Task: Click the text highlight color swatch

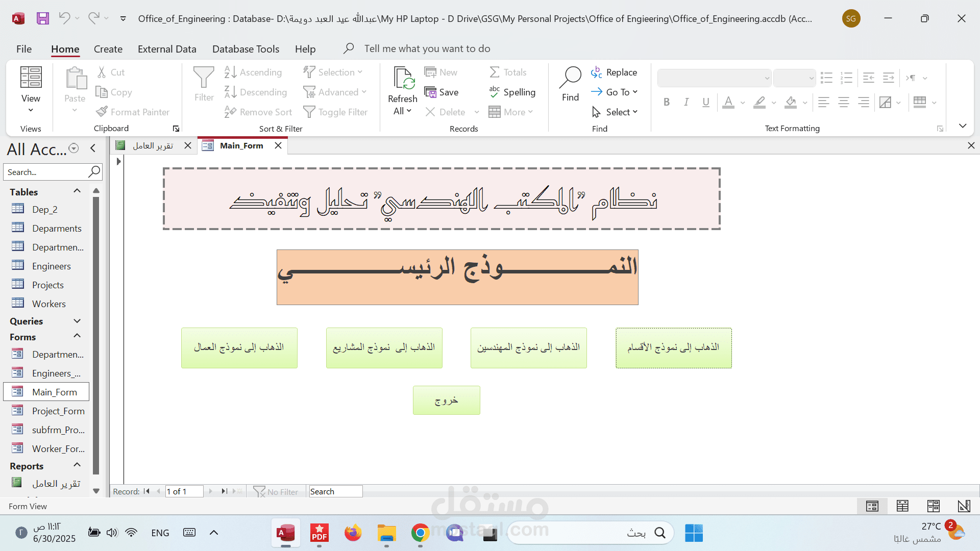Action: [x=759, y=103]
